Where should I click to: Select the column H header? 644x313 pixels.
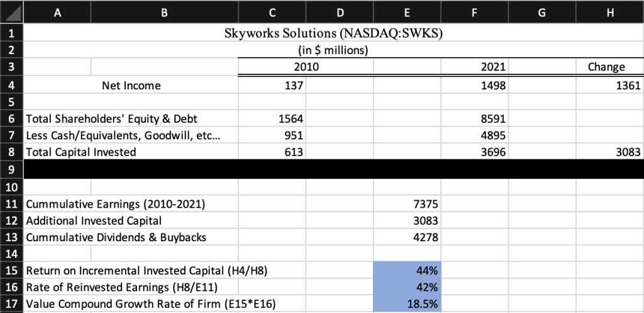[609, 11]
